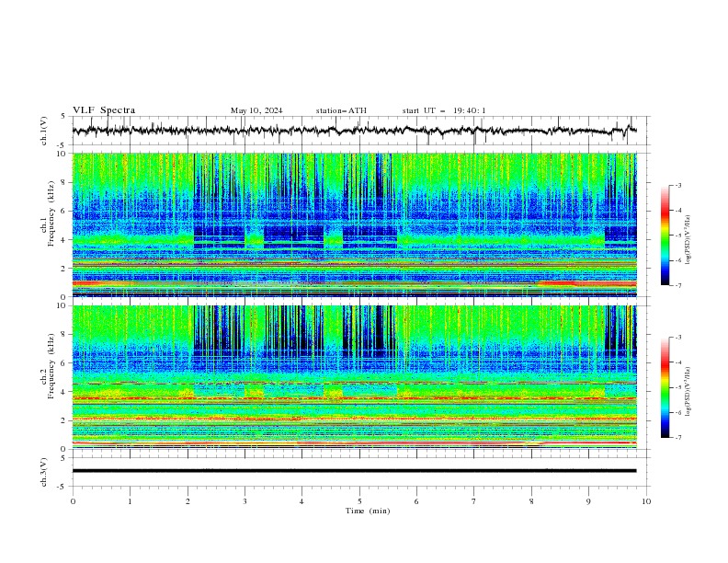Click time-axis tick label "10" at bottom

(x=646, y=501)
